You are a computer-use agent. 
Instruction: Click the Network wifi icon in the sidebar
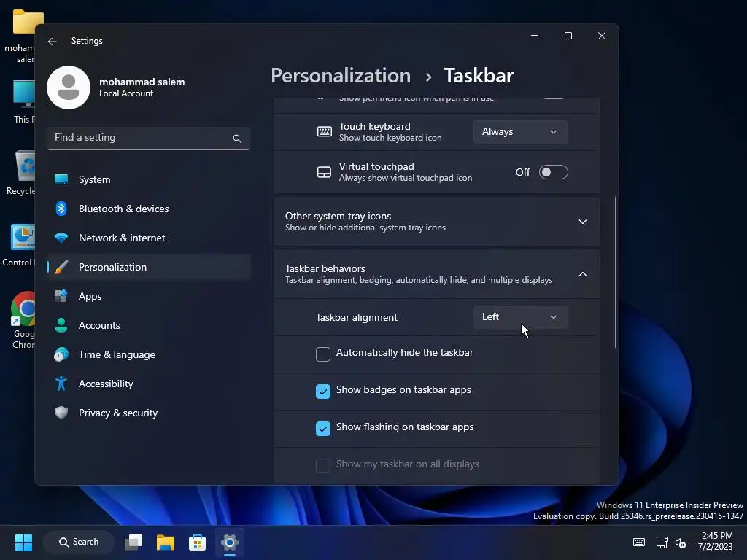pyautogui.click(x=61, y=238)
